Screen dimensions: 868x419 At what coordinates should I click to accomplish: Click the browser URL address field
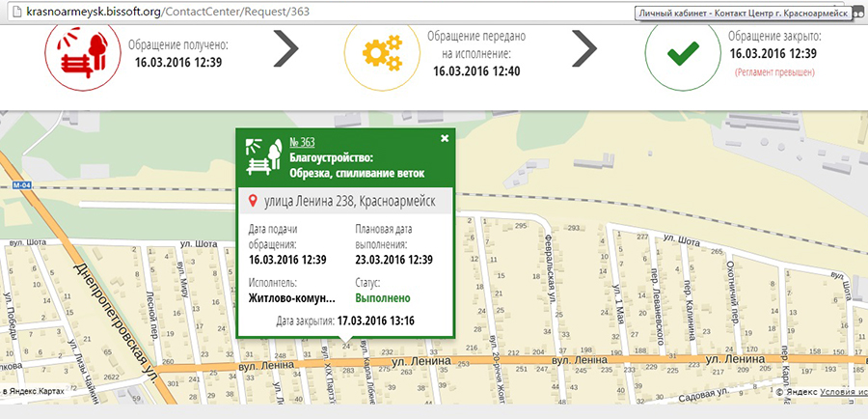tap(289, 14)
